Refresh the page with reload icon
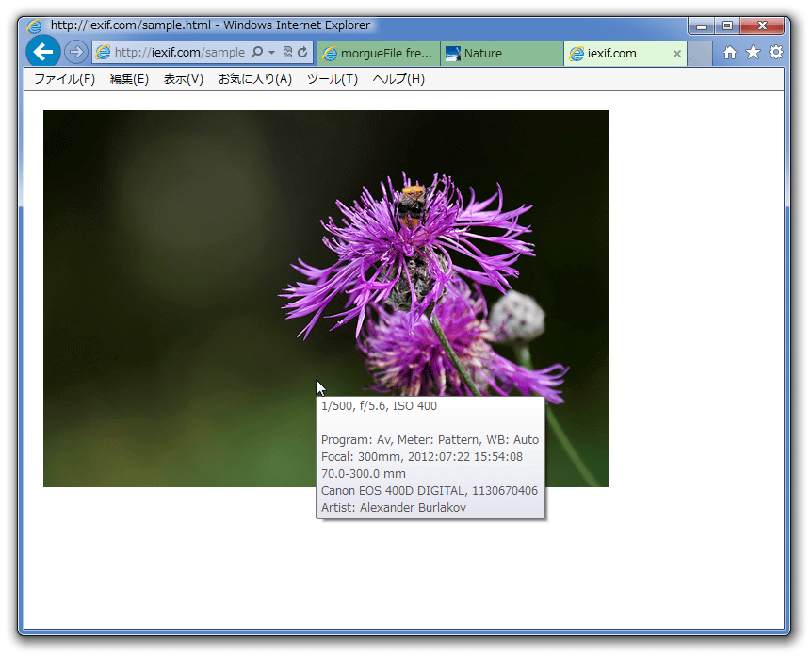 302,53
